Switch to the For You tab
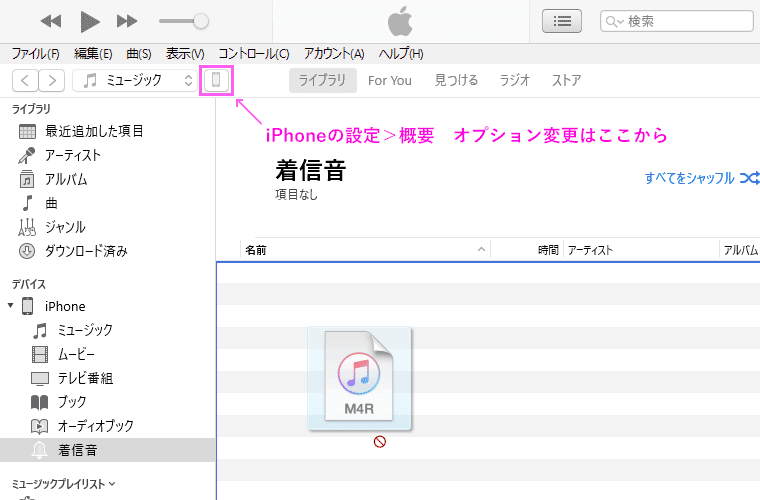The height and width of the screenshot is (500, 760). [389, 80]
